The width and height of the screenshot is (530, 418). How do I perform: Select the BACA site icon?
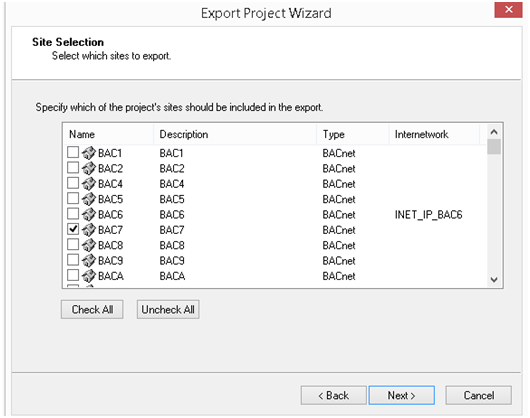coord(89,276)
